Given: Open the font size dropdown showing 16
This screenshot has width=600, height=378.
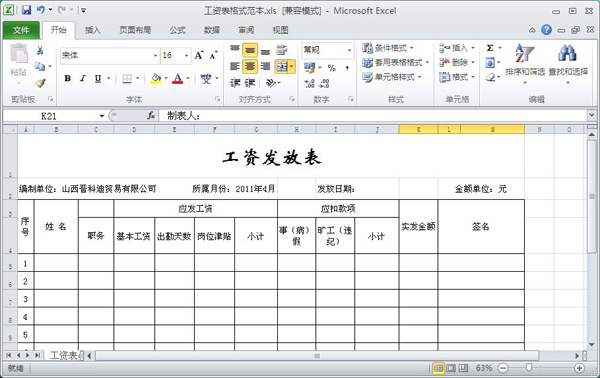Looking at the screenshot, I should pos(186,55).
